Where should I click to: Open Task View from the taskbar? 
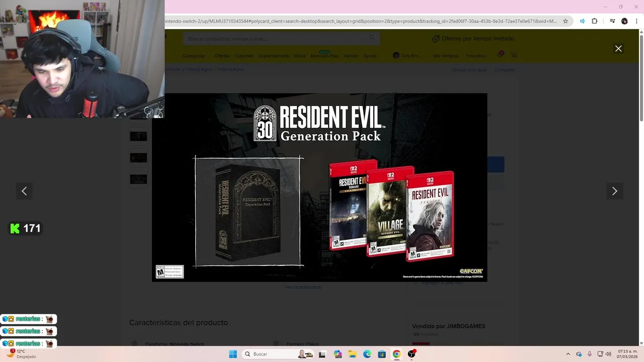point(322,354)
